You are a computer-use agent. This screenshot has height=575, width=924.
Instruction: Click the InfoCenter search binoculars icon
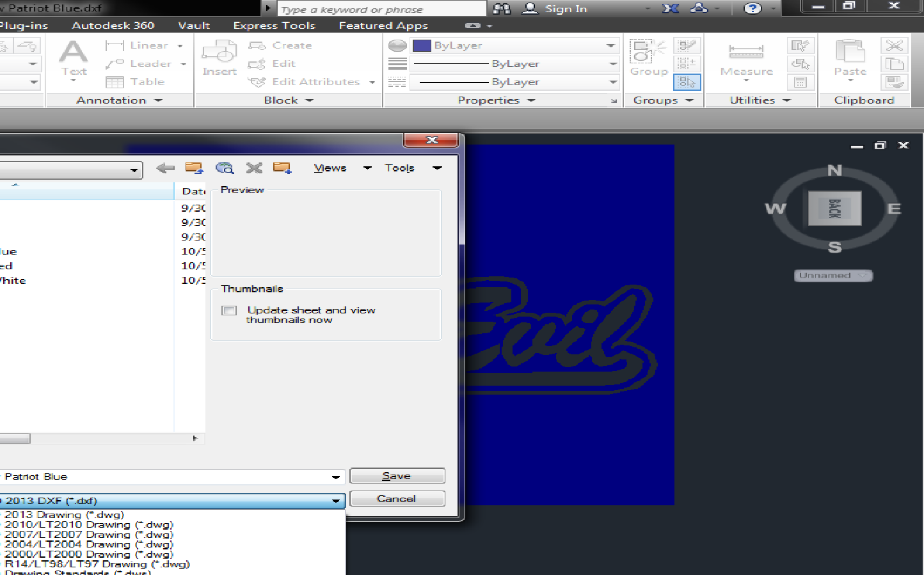[502, 8]
